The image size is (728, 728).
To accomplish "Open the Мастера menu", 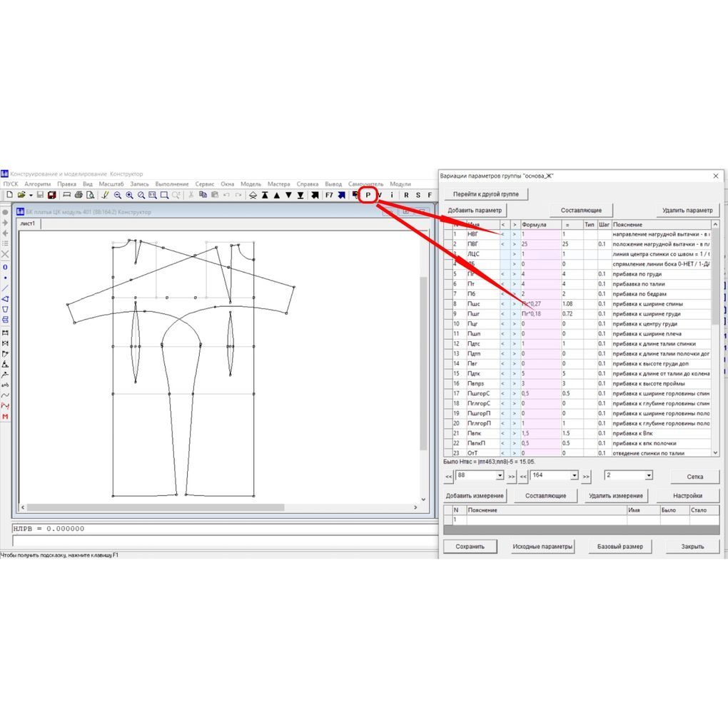I will 278,184.
